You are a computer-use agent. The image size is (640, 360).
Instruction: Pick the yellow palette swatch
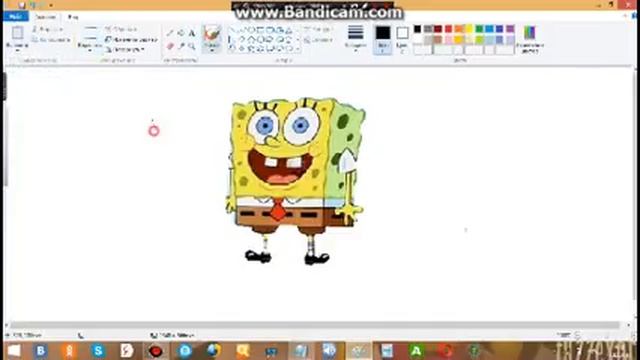point(469,29)
